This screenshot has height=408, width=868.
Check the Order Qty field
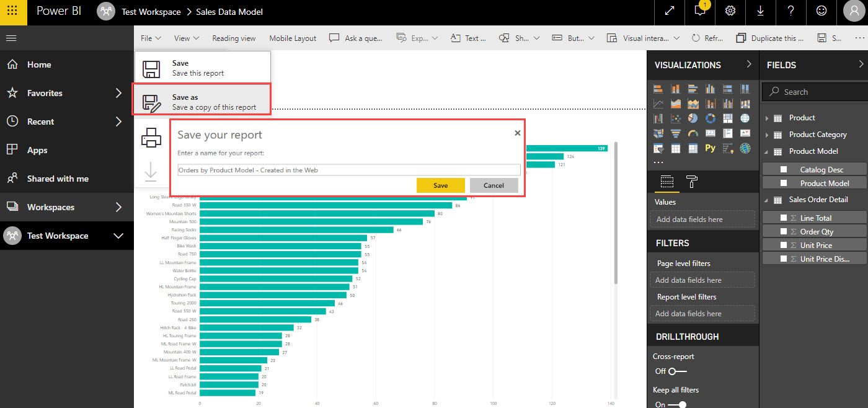[x=784, y=231]
